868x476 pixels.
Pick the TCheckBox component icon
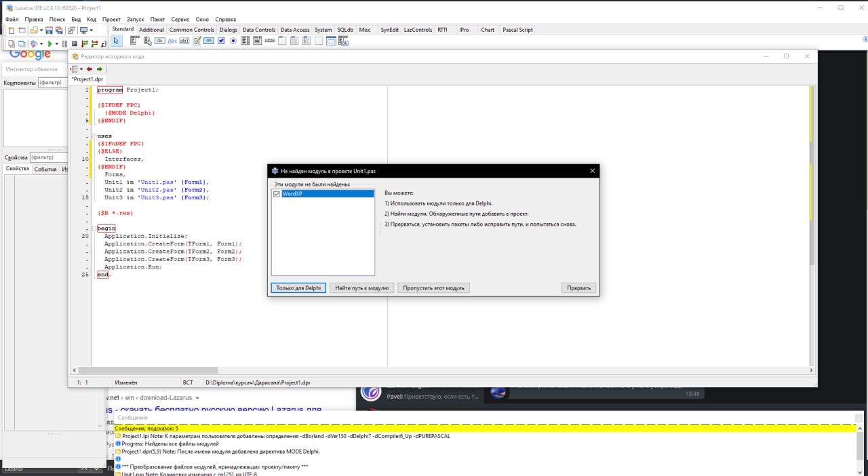[x=221, y=41]
